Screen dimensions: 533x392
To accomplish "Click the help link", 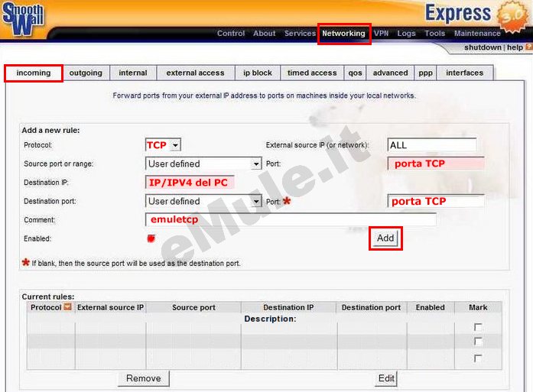I will click(515, 47).
